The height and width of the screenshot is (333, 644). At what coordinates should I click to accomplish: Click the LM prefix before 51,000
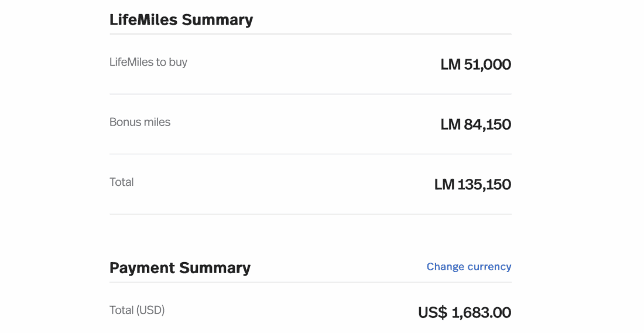click(450, 64)
